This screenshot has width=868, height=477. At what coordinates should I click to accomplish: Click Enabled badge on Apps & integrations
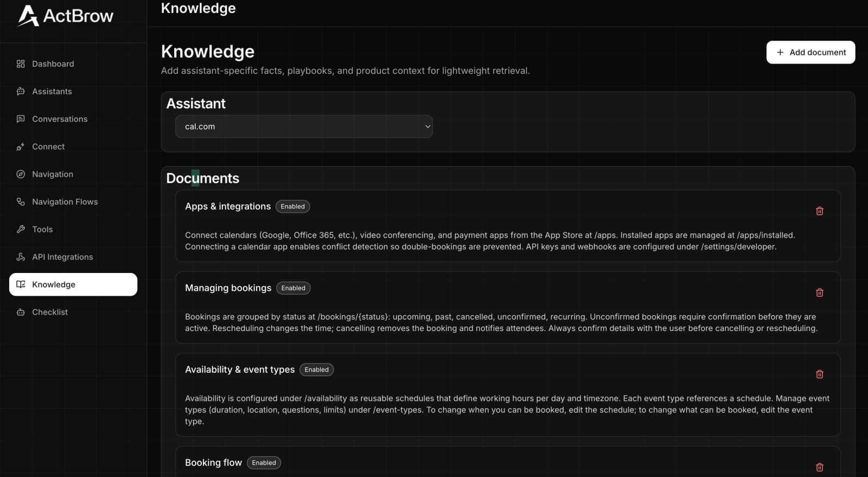(x=292, y=206)
